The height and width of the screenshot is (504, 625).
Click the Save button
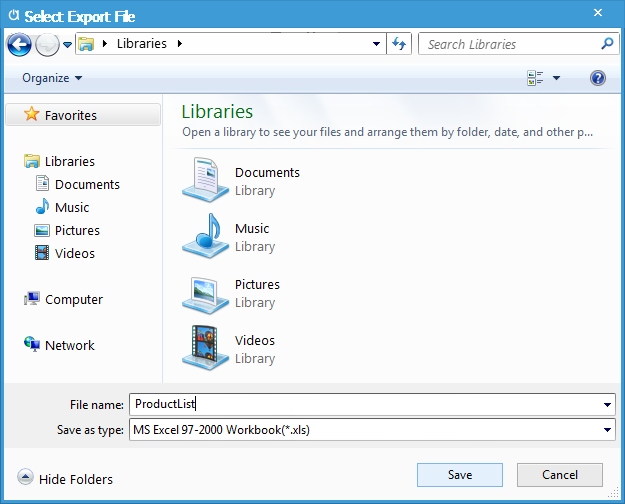click(x=460, y=475)
